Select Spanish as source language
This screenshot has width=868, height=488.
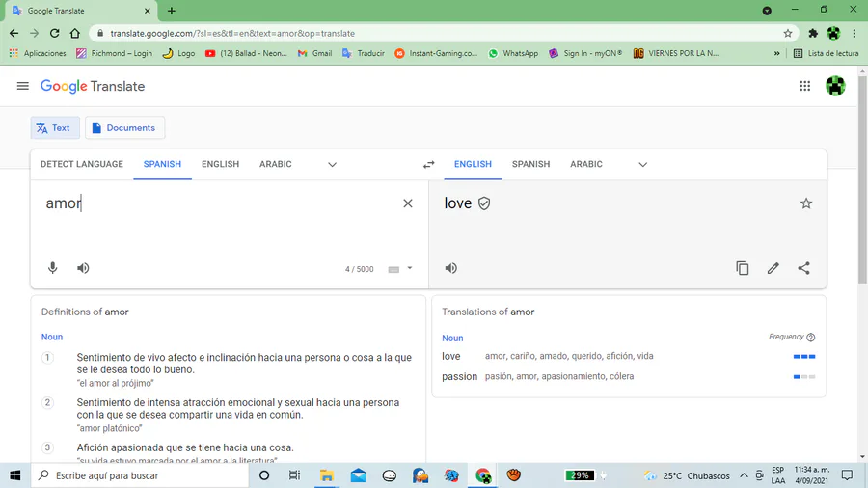pyautogui.click(x=162, y=164)
